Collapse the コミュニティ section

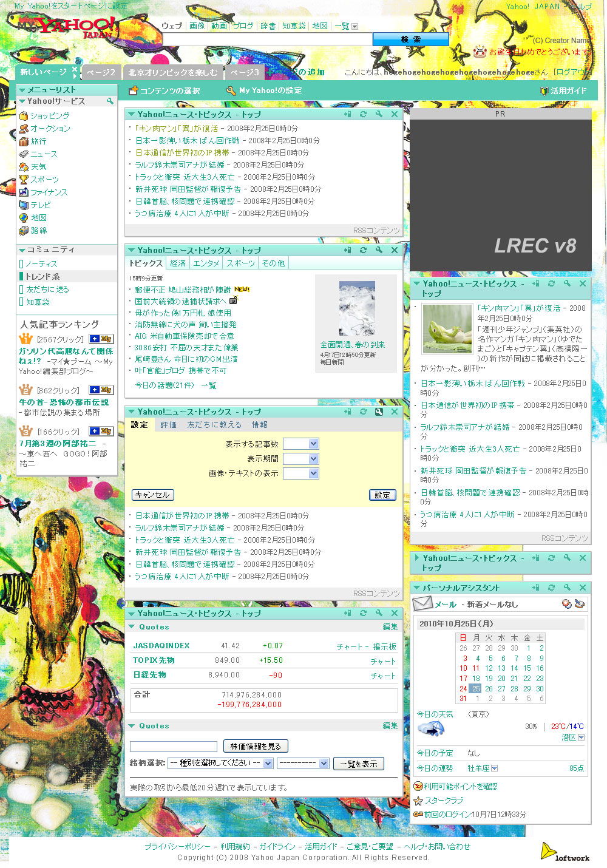(x=22, y=249)
